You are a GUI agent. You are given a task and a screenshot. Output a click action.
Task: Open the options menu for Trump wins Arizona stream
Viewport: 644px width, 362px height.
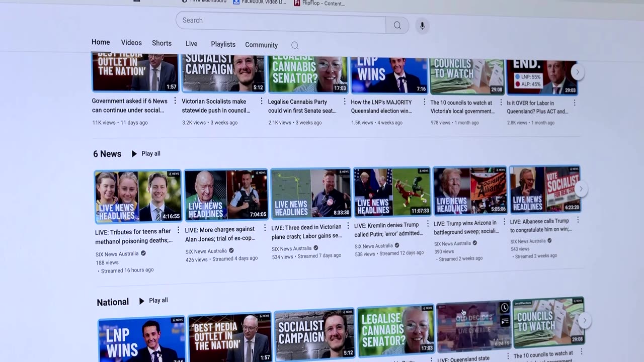505,222
